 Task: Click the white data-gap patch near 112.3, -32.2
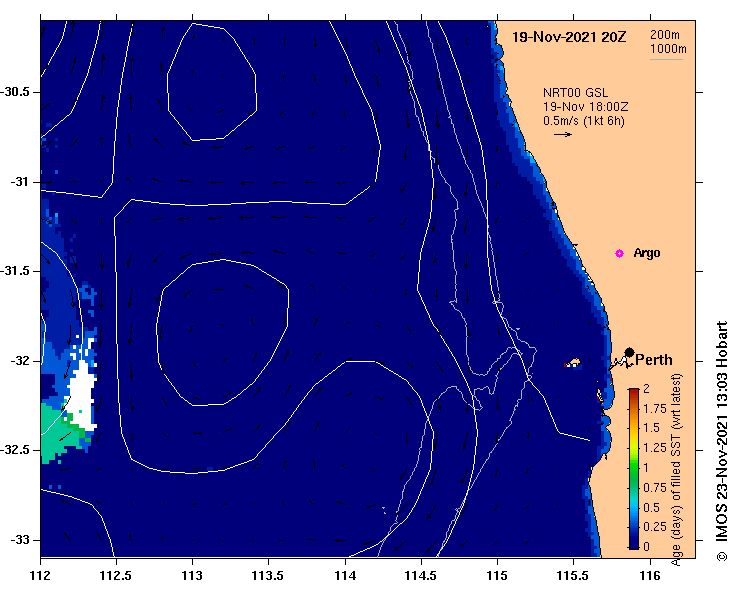(83, 395)
